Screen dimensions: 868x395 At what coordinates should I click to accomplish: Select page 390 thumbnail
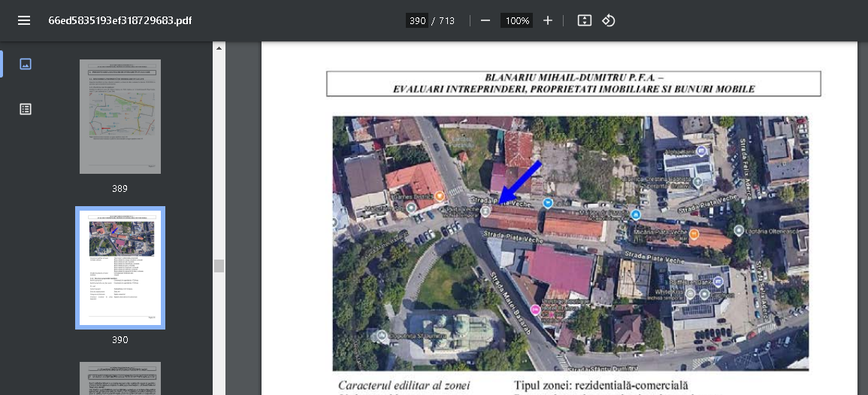point(120,268)
